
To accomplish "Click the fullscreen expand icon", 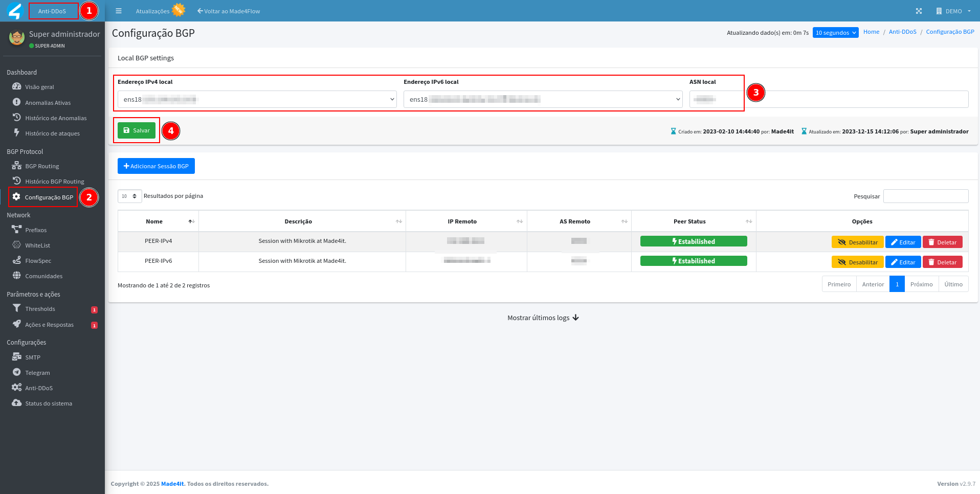I will tap(919, 11).
